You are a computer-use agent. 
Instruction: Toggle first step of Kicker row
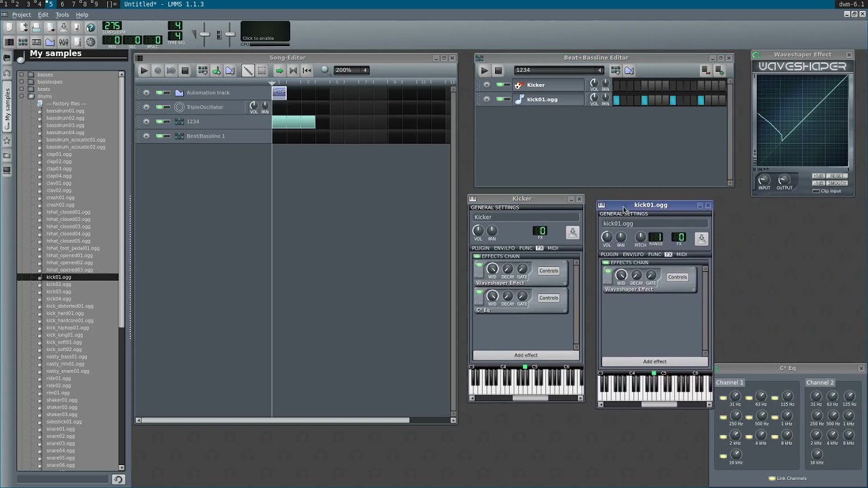616,85
